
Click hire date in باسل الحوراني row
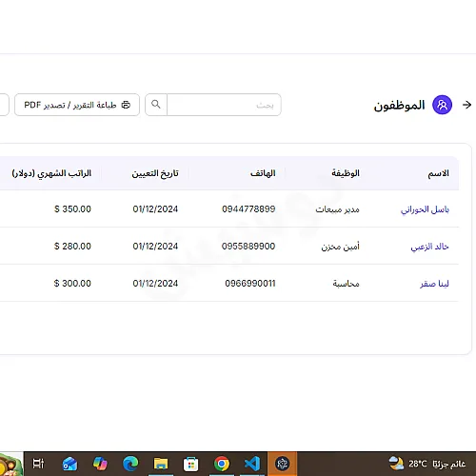tap(155, 209)
